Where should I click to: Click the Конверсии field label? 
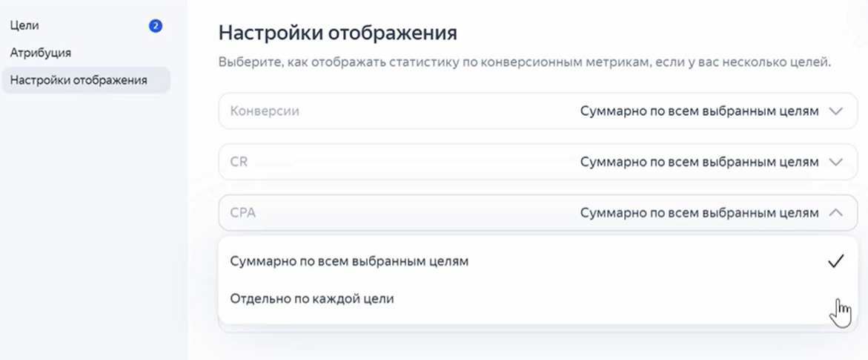point(265,111)
